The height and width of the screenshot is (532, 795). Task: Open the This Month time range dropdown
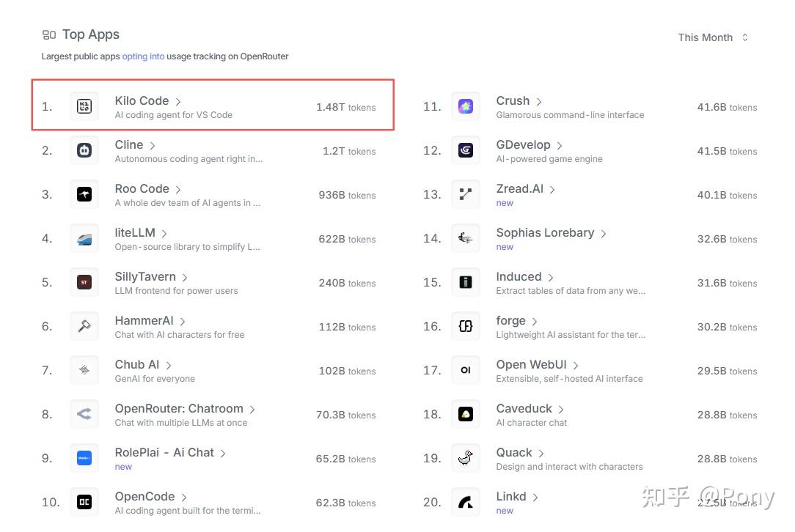[x=713, y=37]
